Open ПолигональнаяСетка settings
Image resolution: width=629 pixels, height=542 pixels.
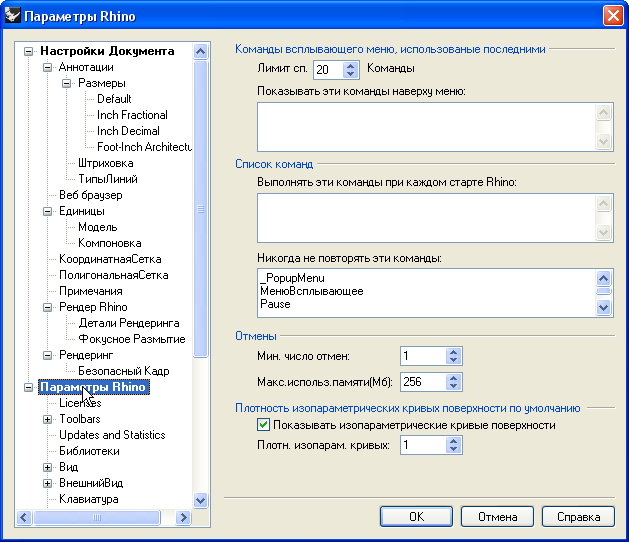114,275
